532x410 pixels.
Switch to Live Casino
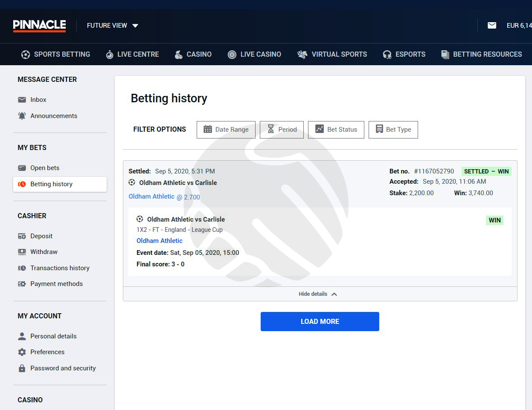tap(254, 55)
